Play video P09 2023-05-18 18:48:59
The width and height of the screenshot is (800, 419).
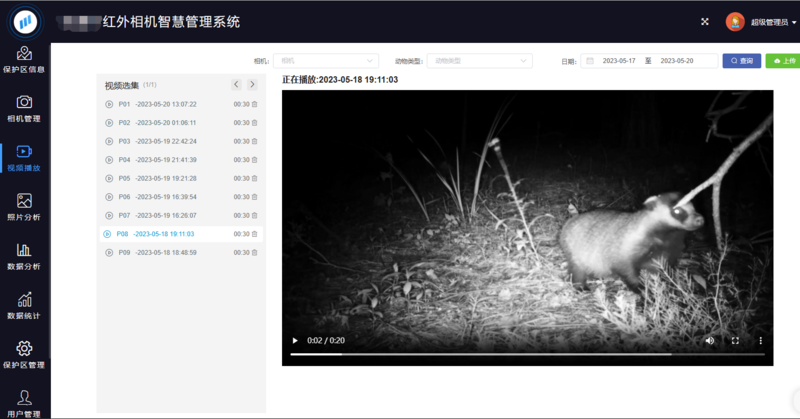pos(181,253)
